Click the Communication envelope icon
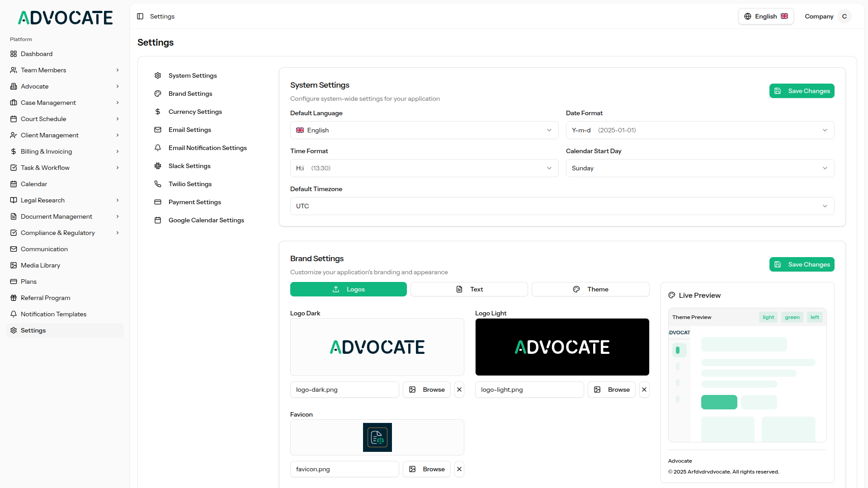 click(14, 249)
